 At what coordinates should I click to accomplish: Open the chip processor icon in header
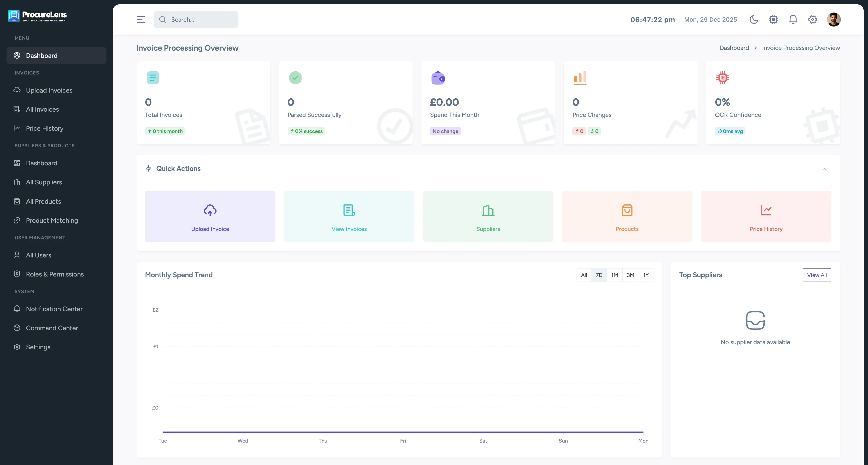tap(773, 20)
